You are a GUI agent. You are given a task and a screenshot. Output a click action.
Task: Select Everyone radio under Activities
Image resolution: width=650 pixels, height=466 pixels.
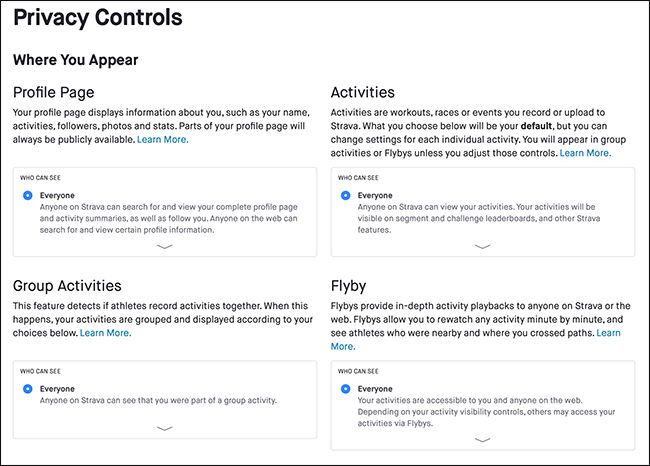coord(345,195)
